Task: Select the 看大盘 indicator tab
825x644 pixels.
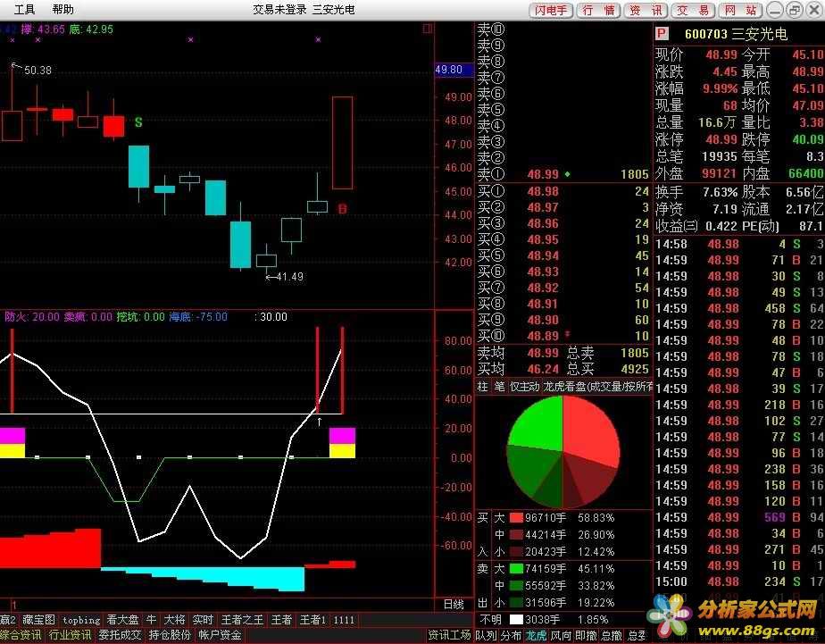Action: coord(122,620)
